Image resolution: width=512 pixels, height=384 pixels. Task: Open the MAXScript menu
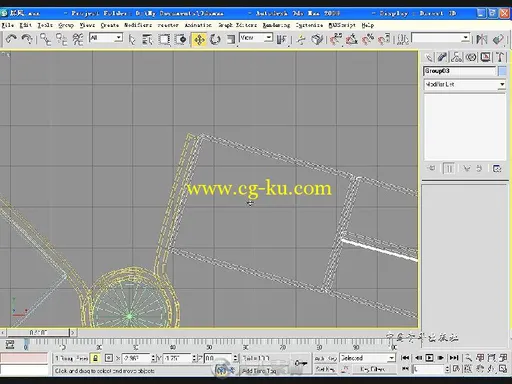[342, 25]
